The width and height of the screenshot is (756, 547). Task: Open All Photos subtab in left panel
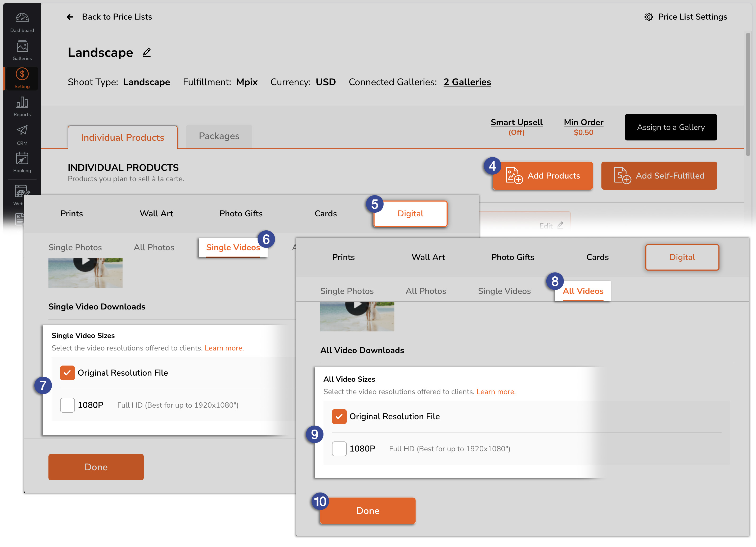(154, 247)
